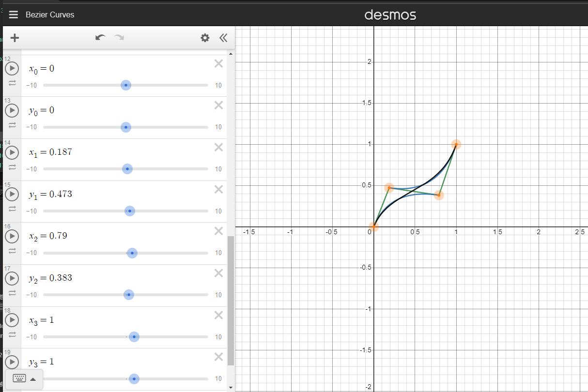588x392 pixels.
Task: Play the x0 slider animation
Action: click(12, 69)
